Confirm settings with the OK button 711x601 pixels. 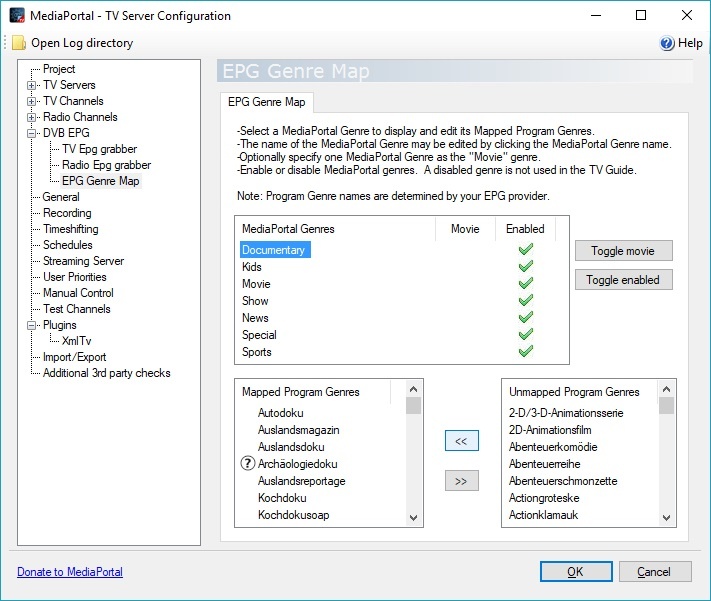pos(576,572)
